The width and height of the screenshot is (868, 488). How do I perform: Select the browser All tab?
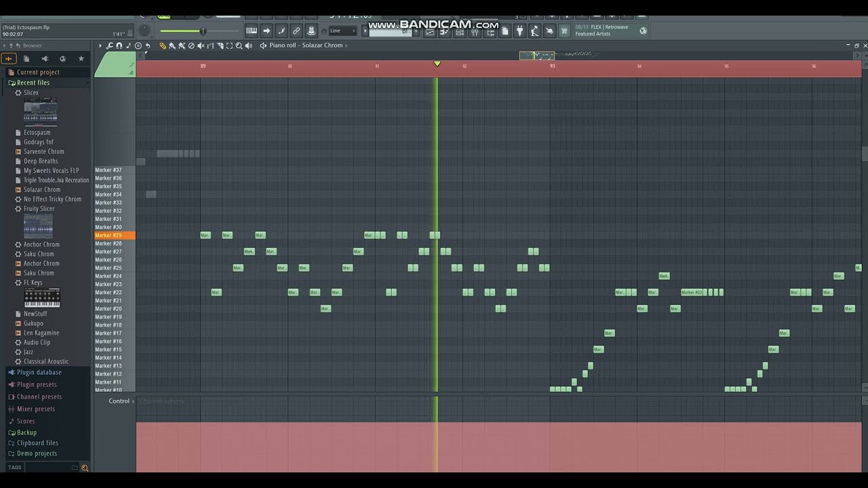pyautogui.click(x=9, y=59)
